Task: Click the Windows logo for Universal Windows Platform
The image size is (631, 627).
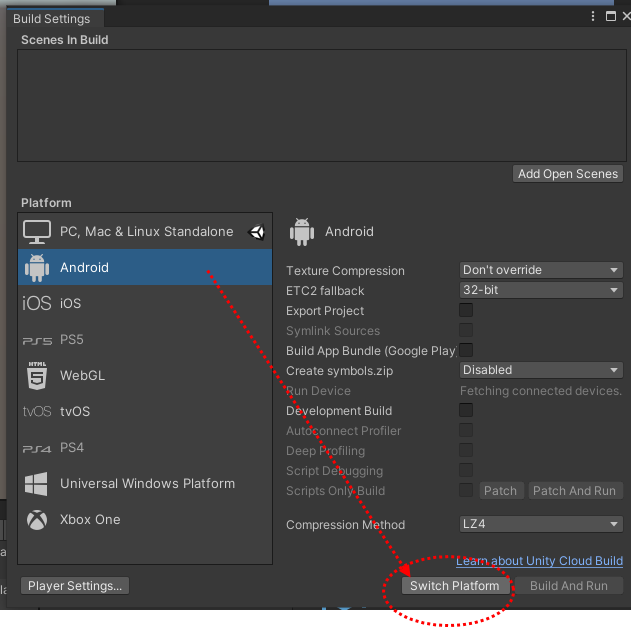Action: click(36, 484)
